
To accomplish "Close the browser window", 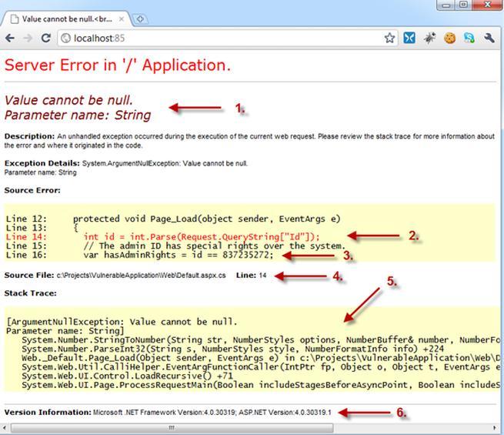I will pyautogui.click(x=487, y=5).
